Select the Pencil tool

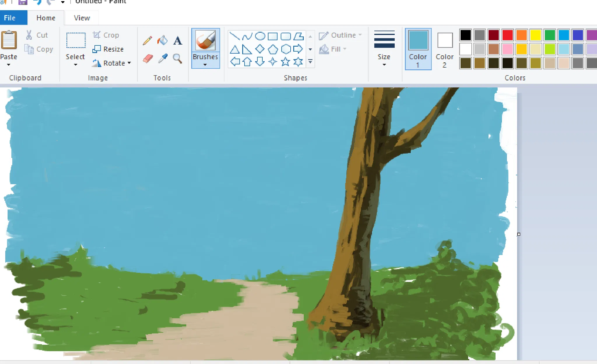tap(148, 41)
